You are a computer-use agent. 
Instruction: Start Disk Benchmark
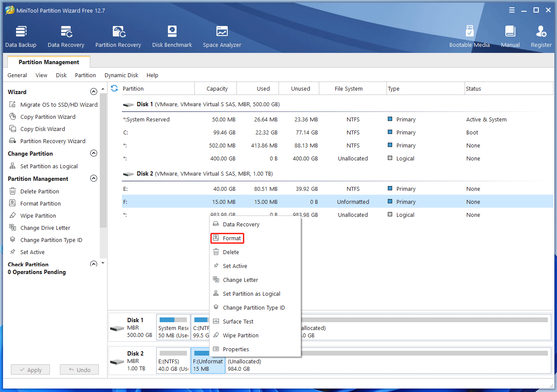click(172, 36)
